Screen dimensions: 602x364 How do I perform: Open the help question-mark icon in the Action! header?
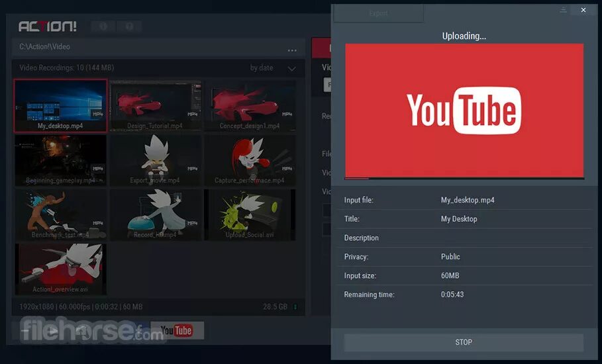(129, 26)
